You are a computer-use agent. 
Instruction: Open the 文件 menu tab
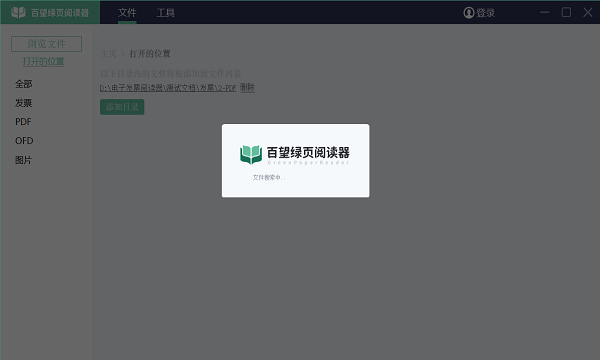tap(127, 13)
